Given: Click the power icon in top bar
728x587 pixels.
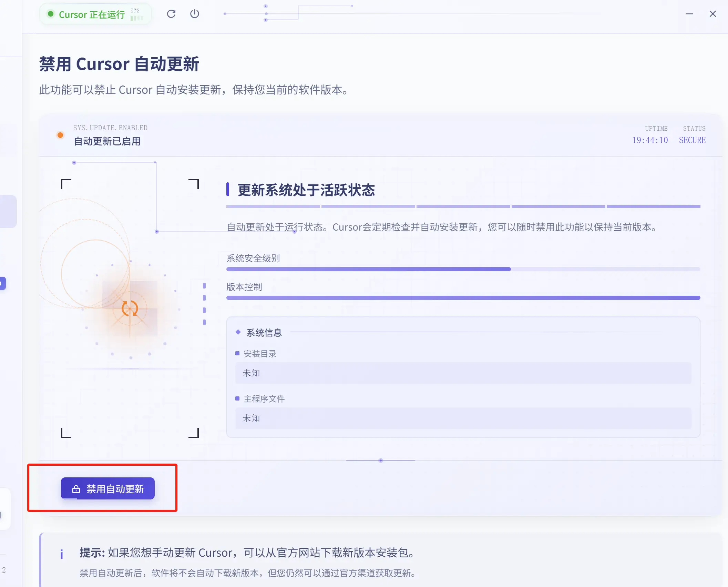Looking at the screenshot, I should [195, 14].
